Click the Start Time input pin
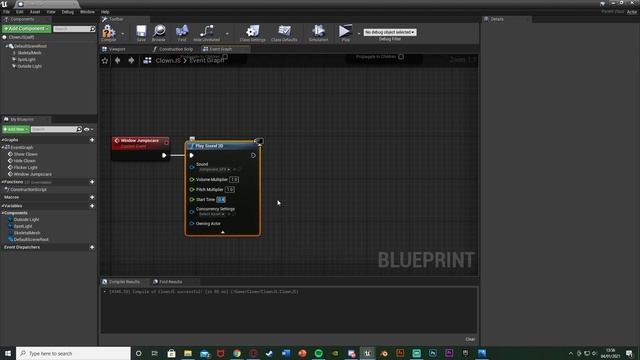Viewport: 640px width, 360px height. click(x=192, y=200)
